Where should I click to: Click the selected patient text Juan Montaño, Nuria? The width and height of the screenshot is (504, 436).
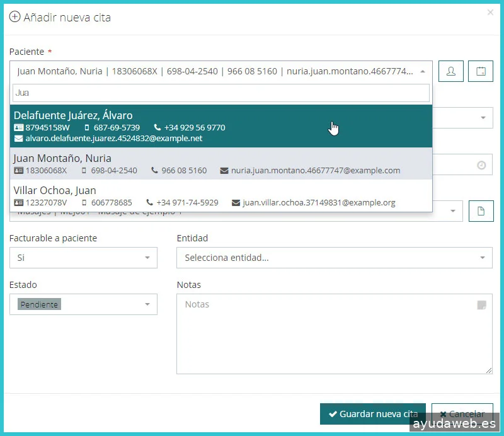[x=60, y=71]
